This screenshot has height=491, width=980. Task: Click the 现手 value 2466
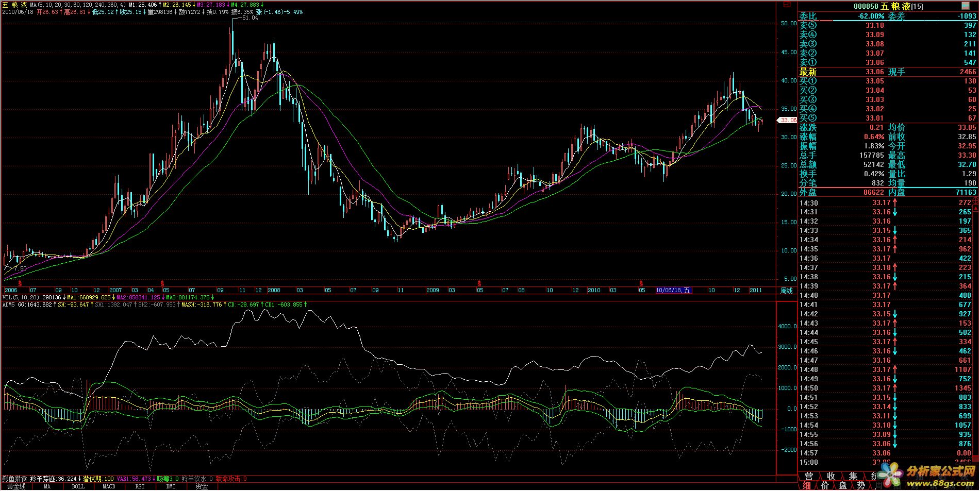pyautogui.click(x=968, y=72)
